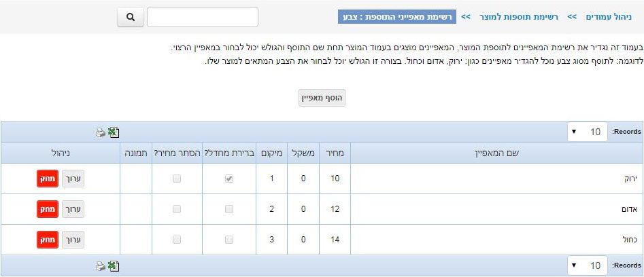Click ערוך button for ירוק row
This screenshot has height=277, width=644.
73,179
